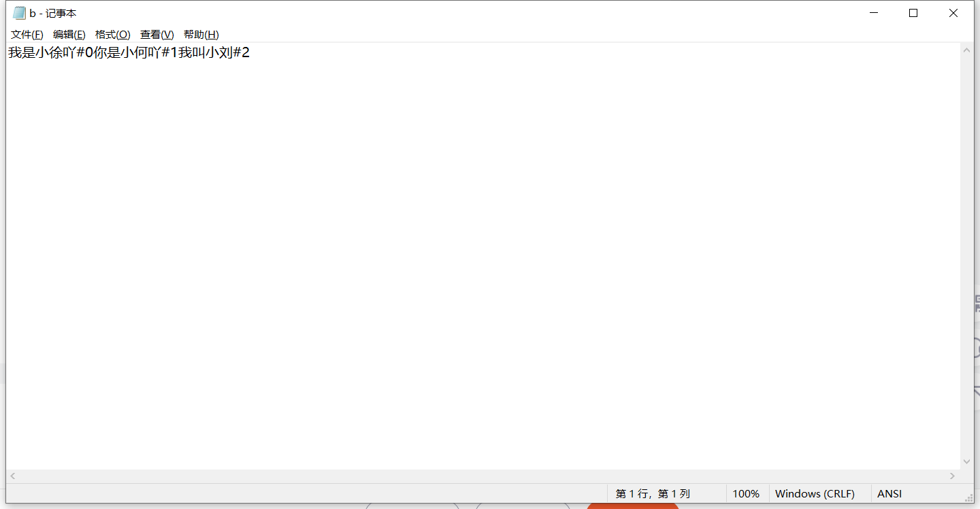Click the vertical scrollbar track
The image size is (980, 509).
click(x=967, y=256)
